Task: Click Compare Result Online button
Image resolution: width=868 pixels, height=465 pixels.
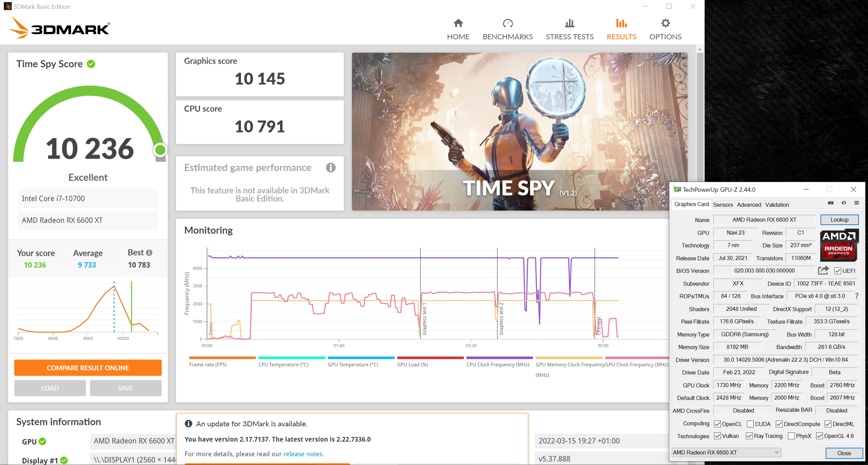Action: click(x=88, y=368)
